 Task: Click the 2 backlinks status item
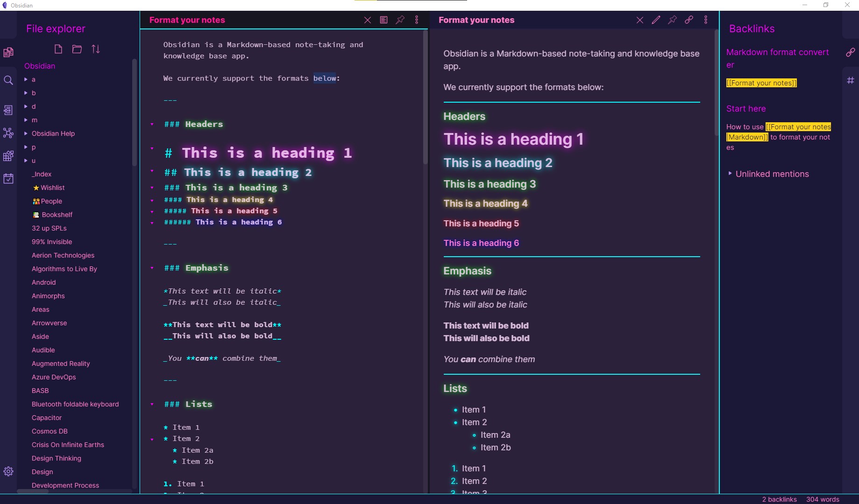click(x=779, y=499)
